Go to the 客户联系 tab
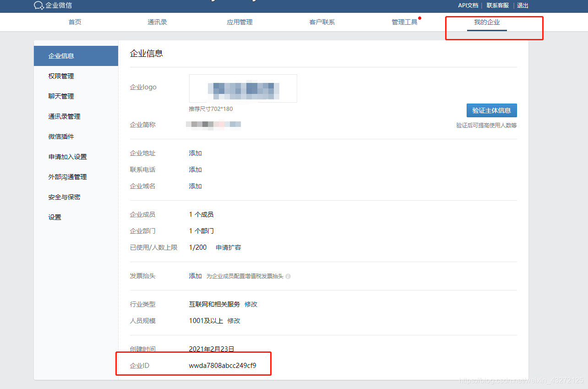 322,22
